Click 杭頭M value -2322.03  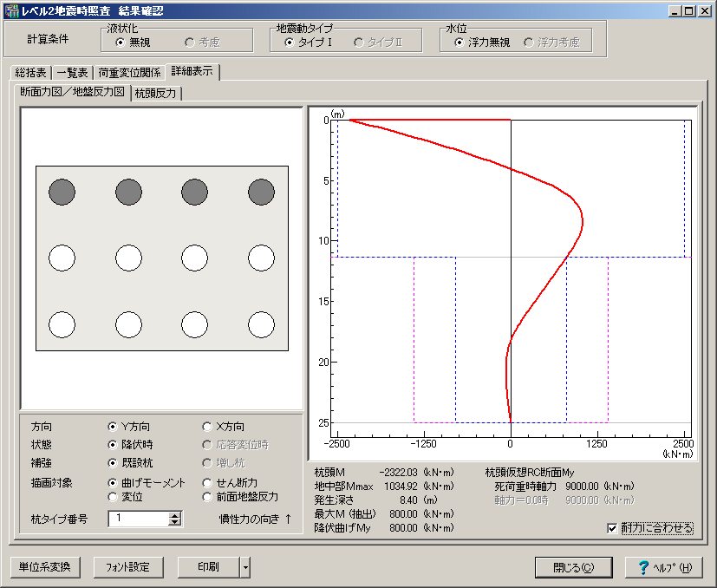click(x=398, y=473)
